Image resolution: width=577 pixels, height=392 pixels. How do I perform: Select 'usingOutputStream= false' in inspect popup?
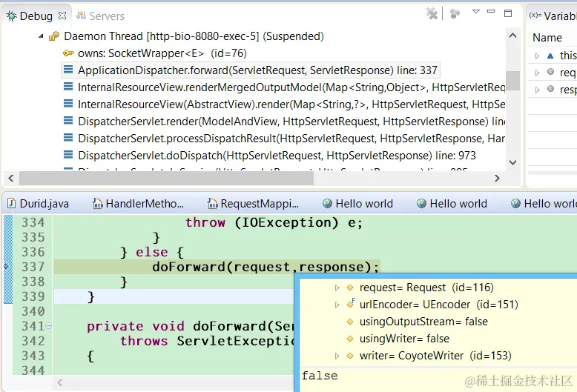[423, 322]
